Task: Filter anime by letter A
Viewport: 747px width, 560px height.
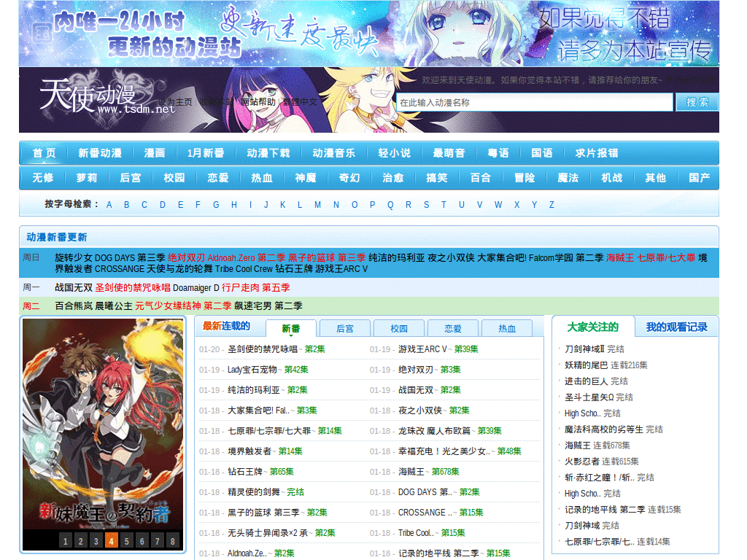Action: pos(109,205)
